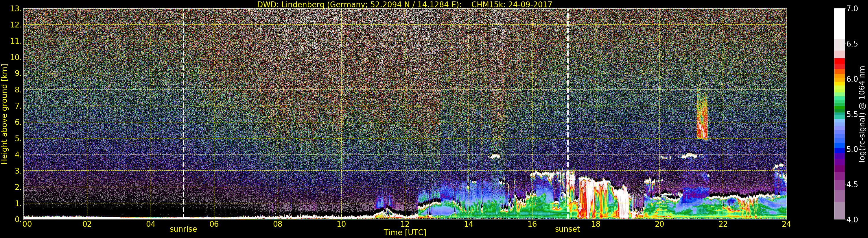Click the height-axis tick label '5.'
The image size is (868, 238).
pyautogui.click(x=18, y=138)
